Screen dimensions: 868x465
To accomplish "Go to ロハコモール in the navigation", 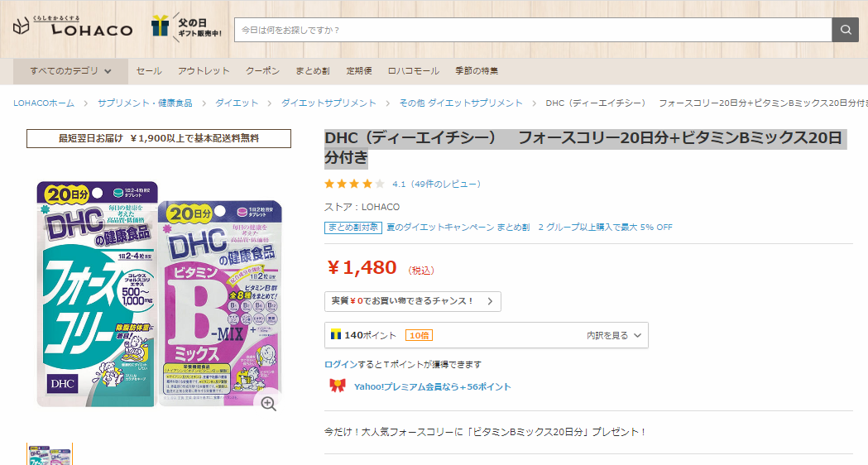I will coord(414,71).
